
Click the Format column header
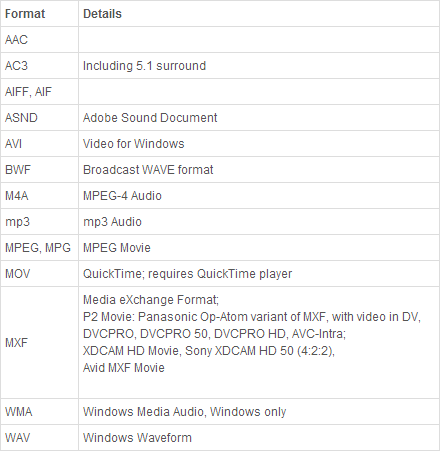(39, 14)
